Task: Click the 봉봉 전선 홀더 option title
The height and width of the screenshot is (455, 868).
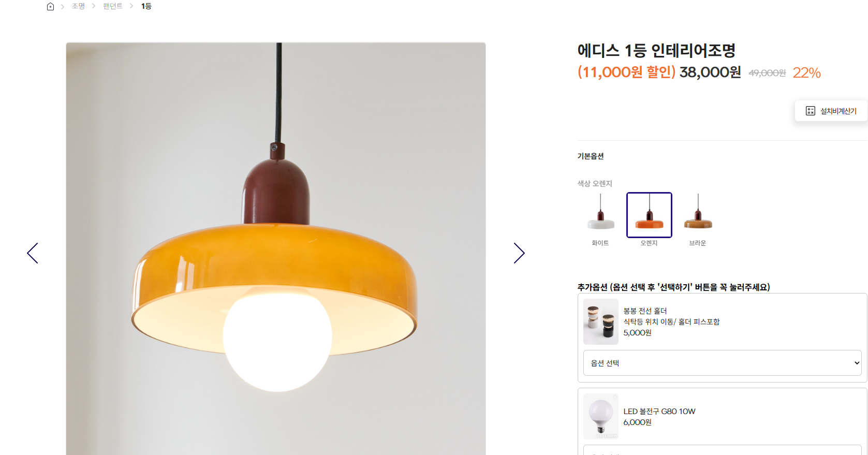Action: pyautogui.click(x=645, y=311)
